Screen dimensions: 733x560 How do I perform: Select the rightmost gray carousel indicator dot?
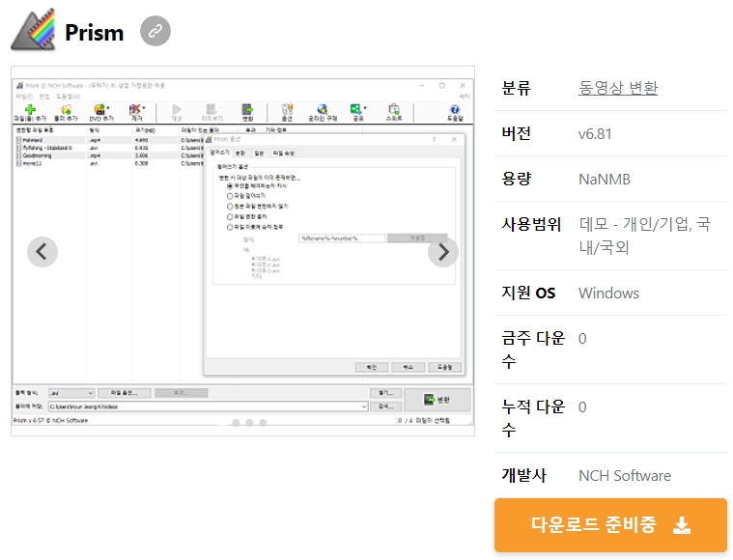point(263,423)
